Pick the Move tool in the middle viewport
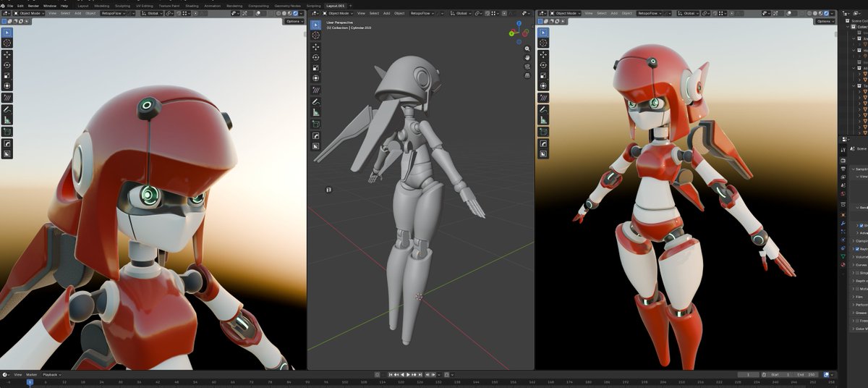This screenshot has height=388, width=868. 316,47
